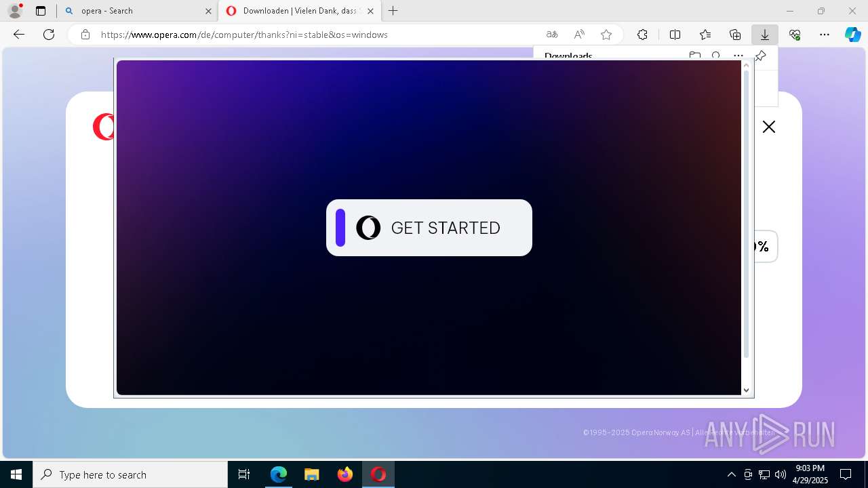Open the Collections panel
This screenshot has width=868, height=488.
pyautogui.click(x=735, y=35)
